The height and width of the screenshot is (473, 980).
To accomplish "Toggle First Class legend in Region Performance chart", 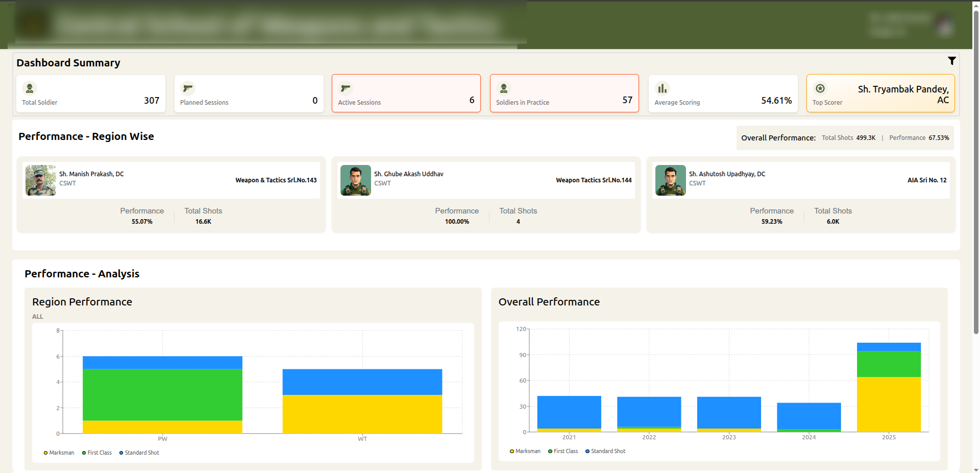I will click(97, 453).
